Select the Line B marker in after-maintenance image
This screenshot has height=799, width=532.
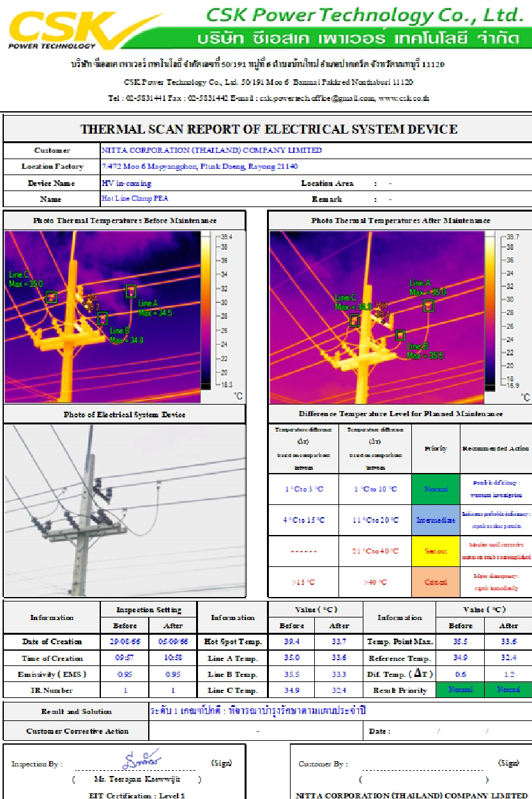coord(400,336)
